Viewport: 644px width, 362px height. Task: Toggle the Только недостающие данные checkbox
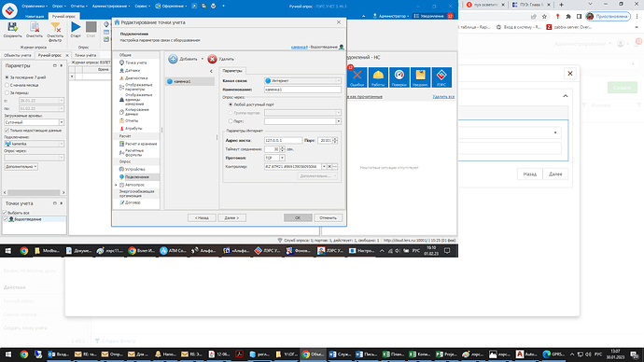7,130
